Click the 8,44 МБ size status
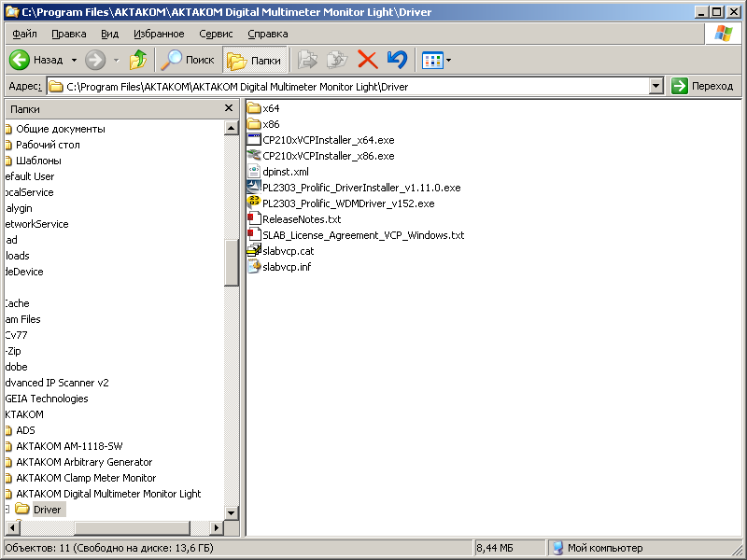Image resolution: width=747 pixels, height=560 pixels. [x=495, y=548]
